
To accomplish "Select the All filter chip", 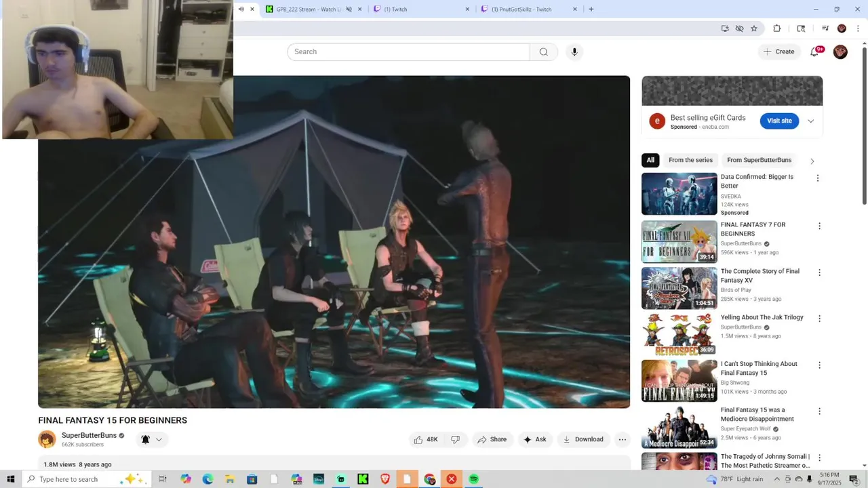I will [650, 160].
